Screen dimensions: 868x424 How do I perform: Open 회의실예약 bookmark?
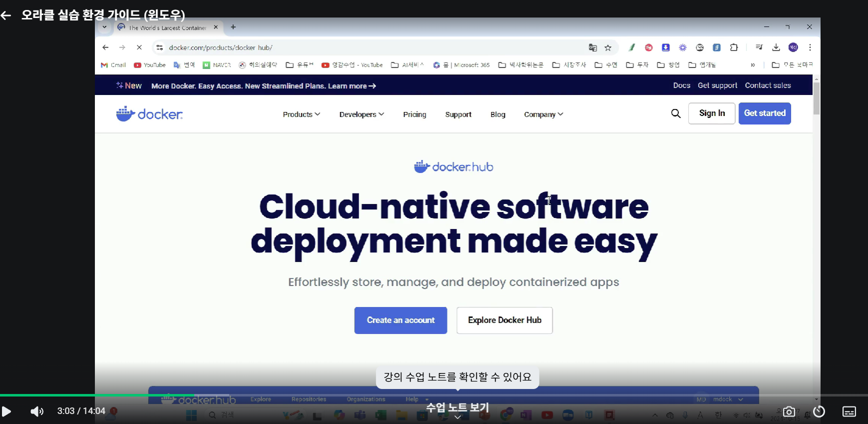click(x=258, y=65)
